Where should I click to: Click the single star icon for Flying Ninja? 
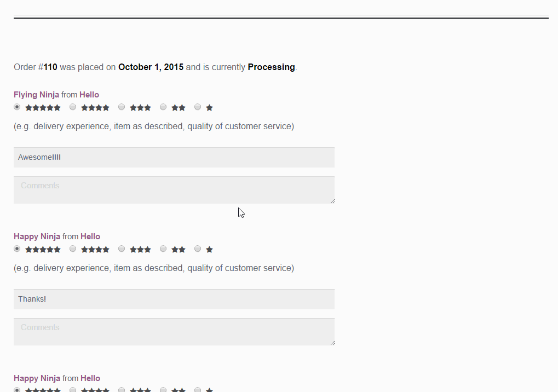(x=209, y=108)
